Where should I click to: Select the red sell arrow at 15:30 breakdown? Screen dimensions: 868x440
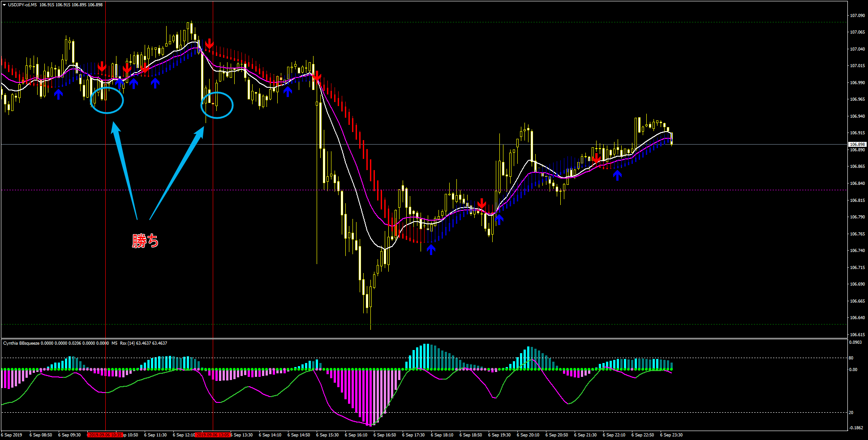pyautogui.click(x=317, y=77)
